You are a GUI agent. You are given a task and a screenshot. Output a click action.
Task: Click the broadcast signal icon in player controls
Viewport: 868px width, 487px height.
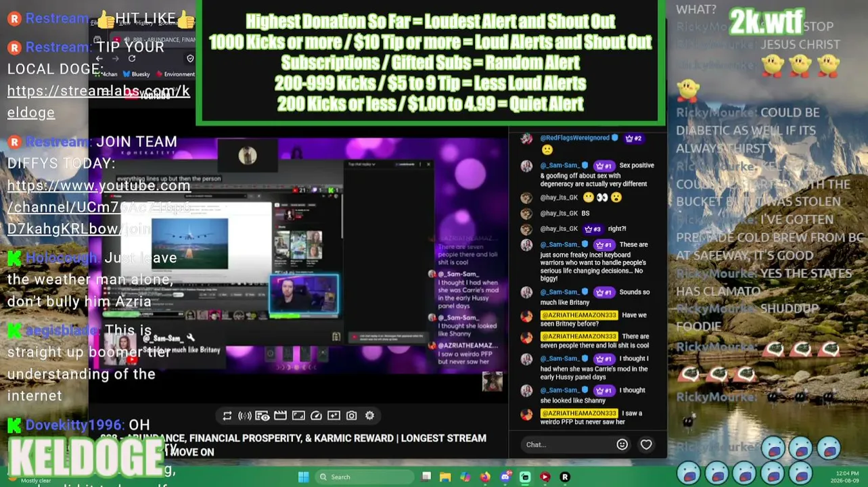coord(245,416)
